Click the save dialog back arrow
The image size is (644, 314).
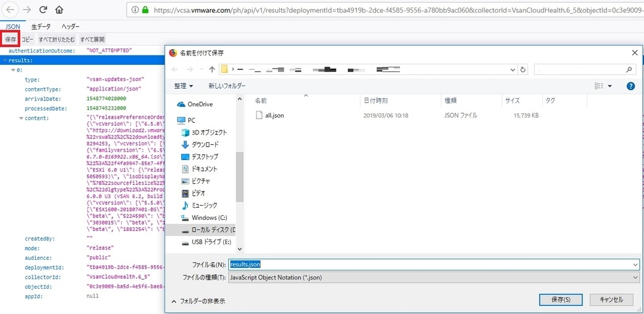click(x=175, y=69)
